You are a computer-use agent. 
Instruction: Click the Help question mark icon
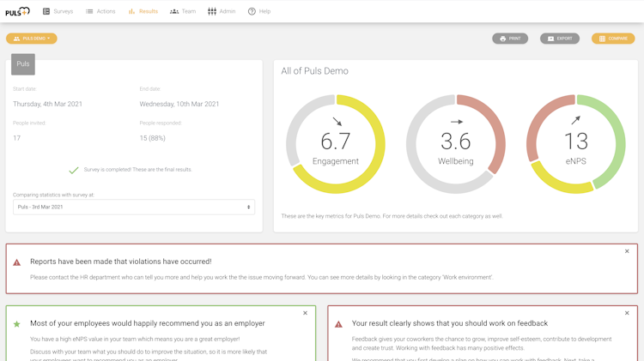coord(252,11)
